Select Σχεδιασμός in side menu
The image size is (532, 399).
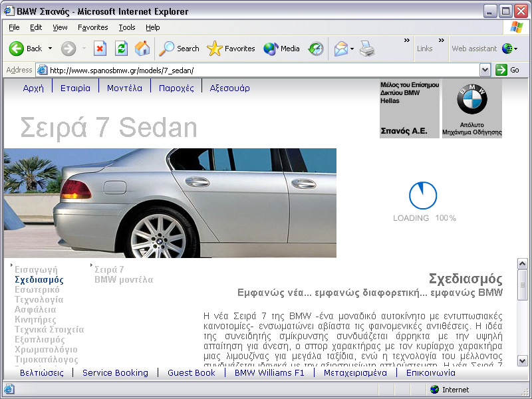[x=39, y=279]
